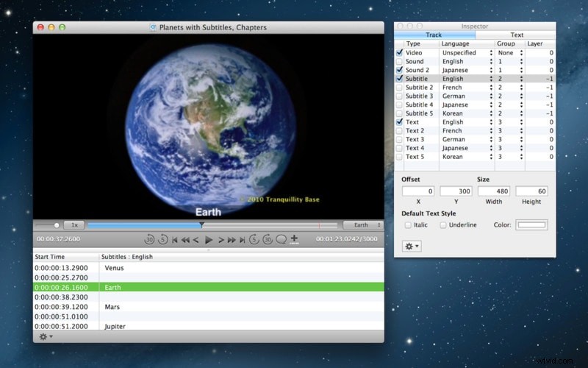Switch to the Text tab in Inspector
Viewport: 588px width, 368px height.
pos(516,35)
